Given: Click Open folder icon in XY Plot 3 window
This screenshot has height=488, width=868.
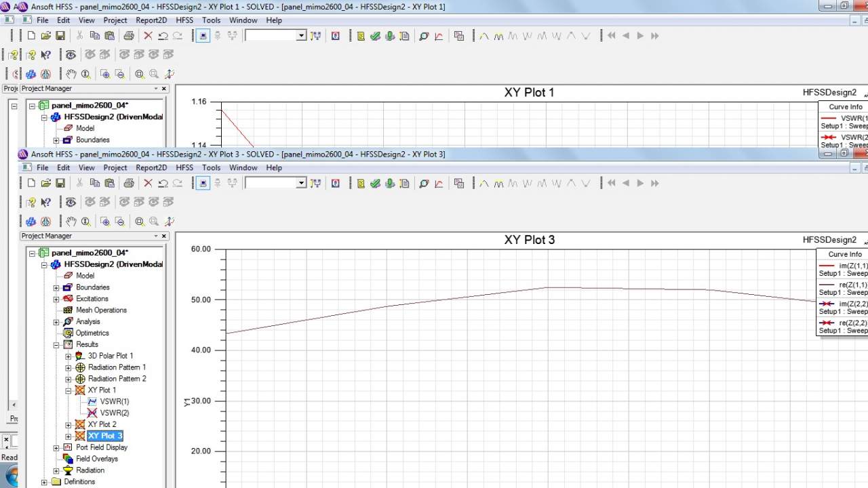Looking at the screenshot, I should point(45,183).
